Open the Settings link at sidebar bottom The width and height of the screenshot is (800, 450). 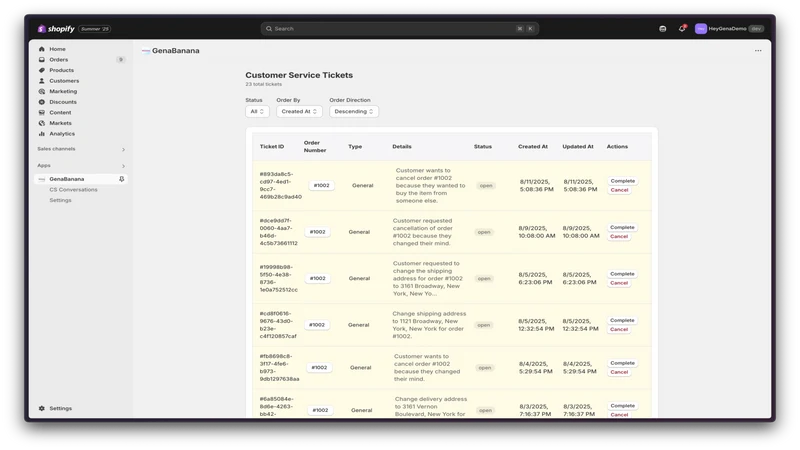pyautogui.click(x=61, y=408)
